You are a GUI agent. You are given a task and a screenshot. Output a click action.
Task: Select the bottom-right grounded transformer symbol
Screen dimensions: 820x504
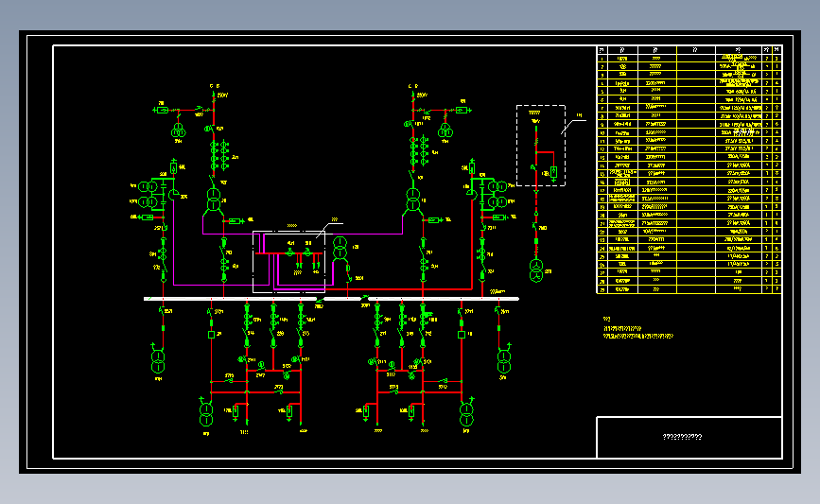pos(466,413)
